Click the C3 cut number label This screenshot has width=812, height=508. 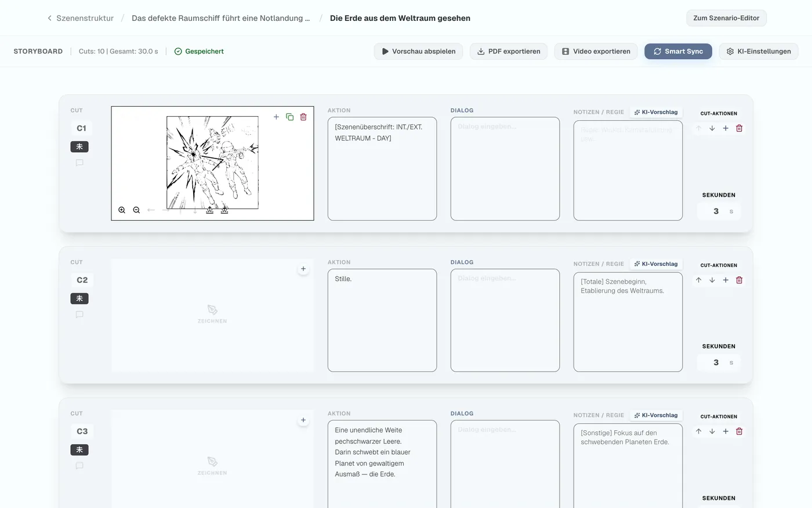(82, 431)
